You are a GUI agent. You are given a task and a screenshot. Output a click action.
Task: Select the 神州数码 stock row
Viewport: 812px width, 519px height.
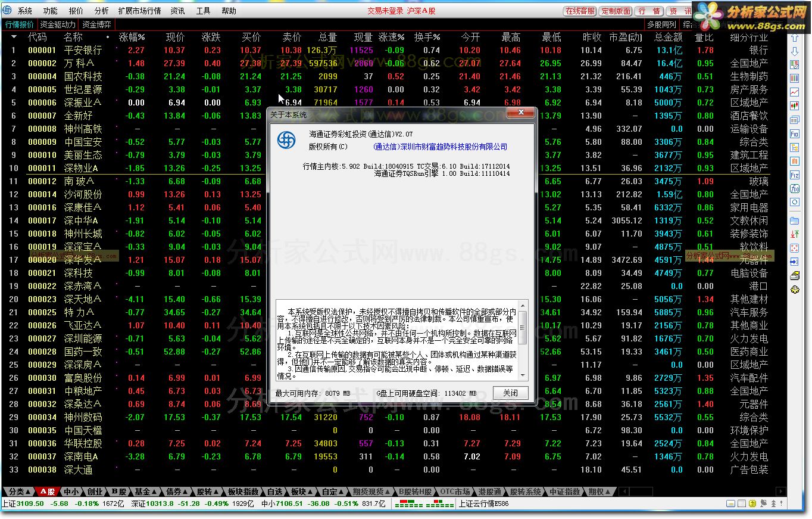coord(393,417)
